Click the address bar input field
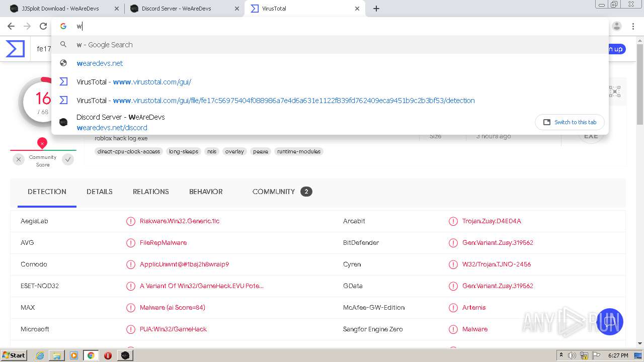644x362 pixels. (x=330, y=26)
